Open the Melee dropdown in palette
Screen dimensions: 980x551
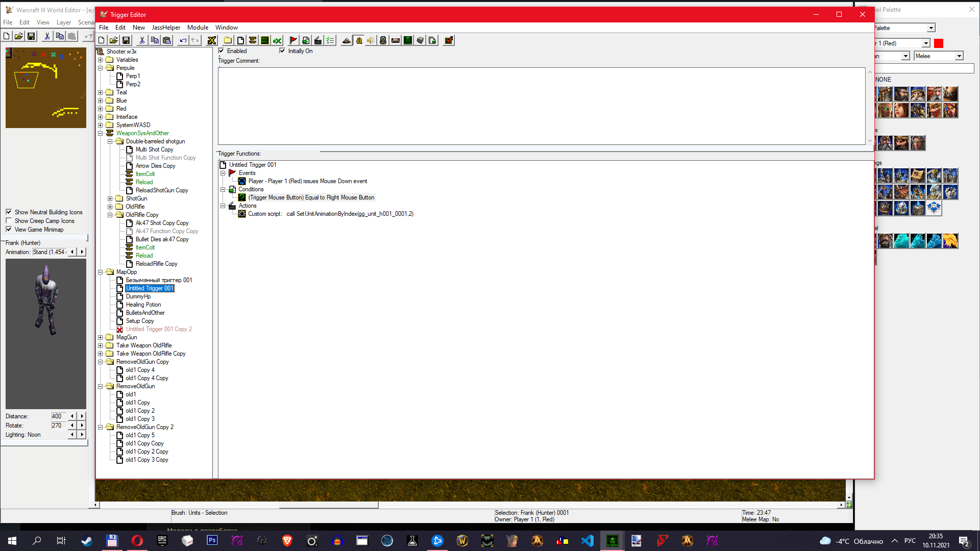pos(959,56)
